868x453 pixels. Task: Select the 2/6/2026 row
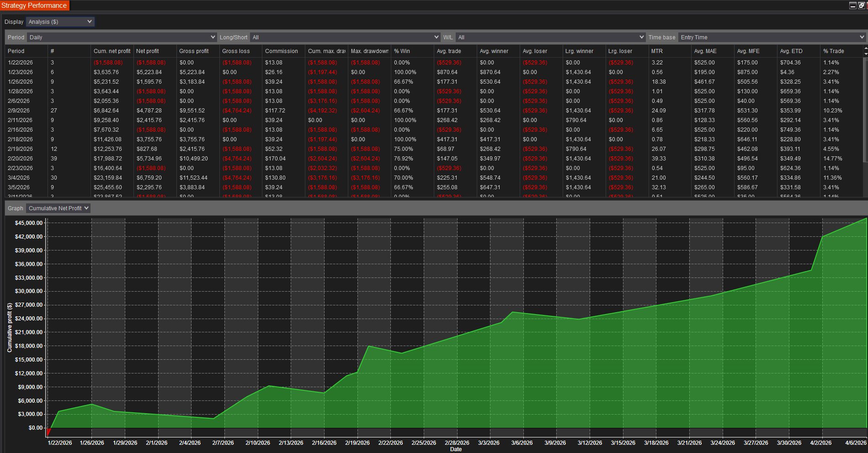click(x=434, y=101)
